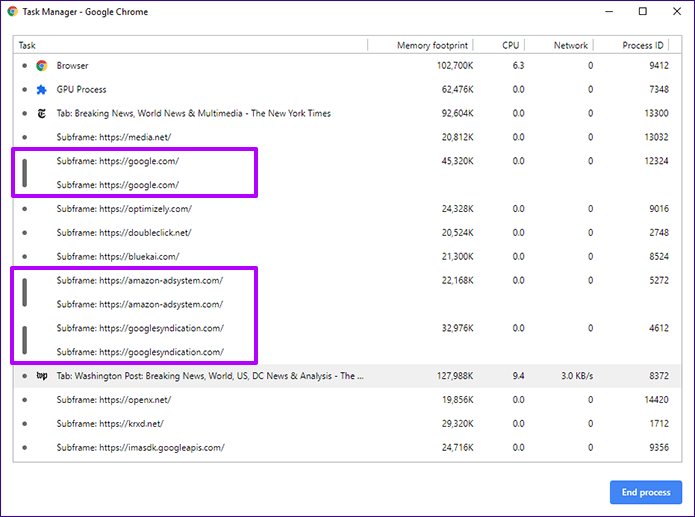Click the Chrome icon in Browser row

[x=42, y=66]
